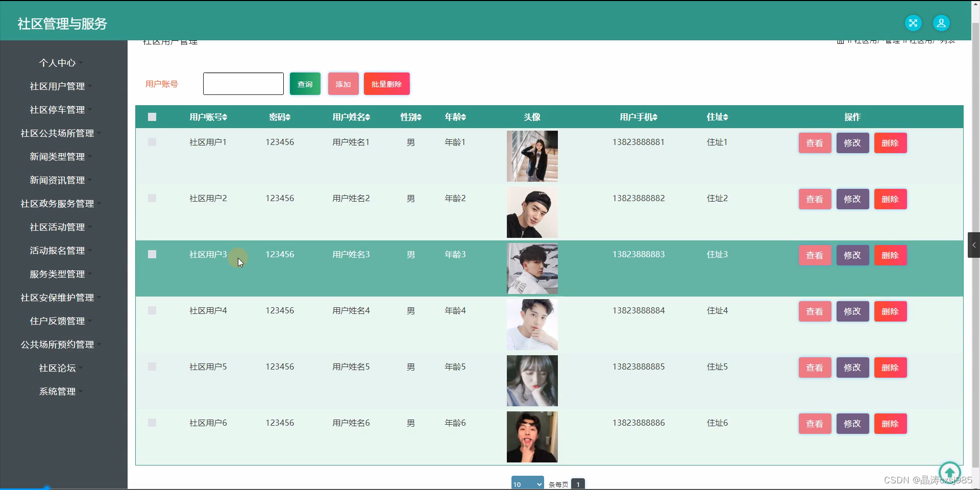Delete the 社区用户5 record
The height and width of the screenshot is (490, 980).
point(890,367)
